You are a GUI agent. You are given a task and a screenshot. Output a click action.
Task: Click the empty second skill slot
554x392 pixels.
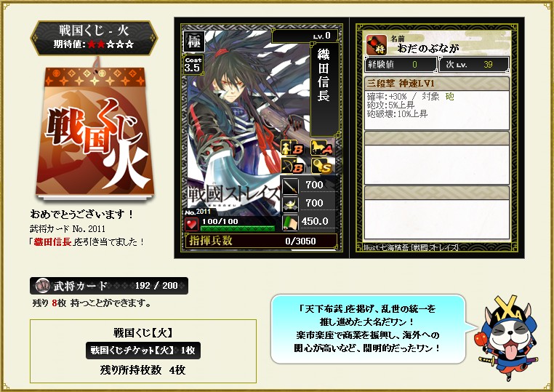[437, 158]
